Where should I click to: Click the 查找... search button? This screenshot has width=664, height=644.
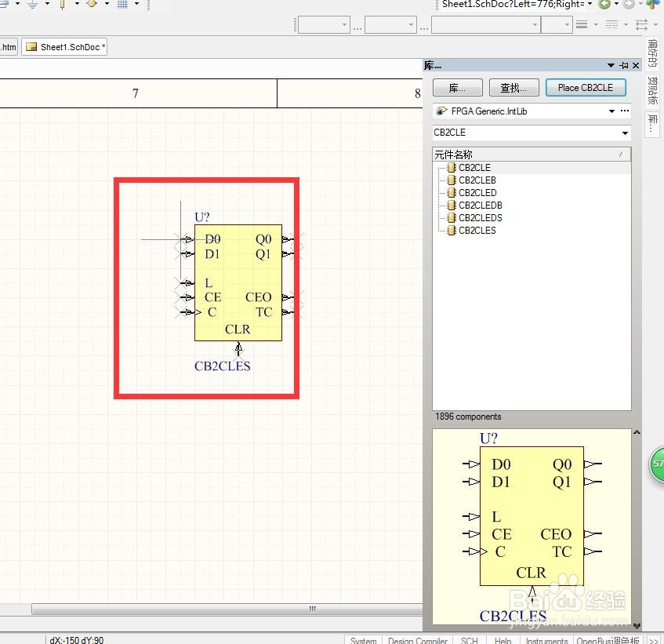pyautogui.click(x=513, y=88)
